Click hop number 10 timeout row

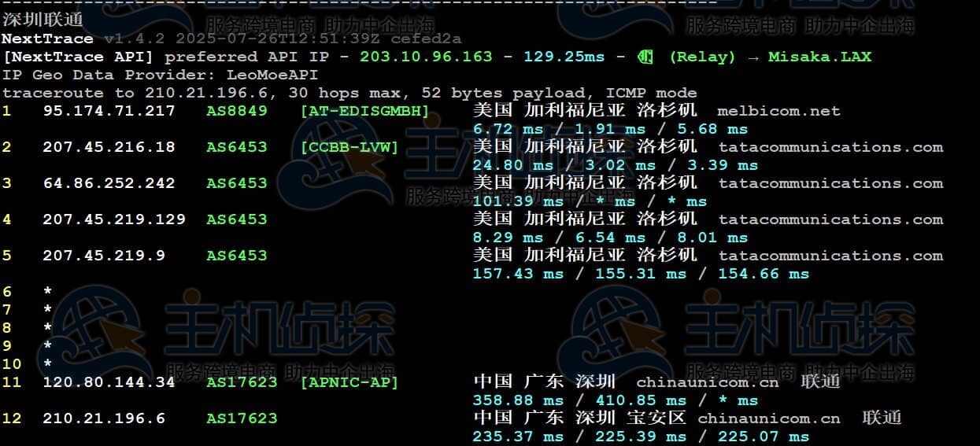click(27, 364)
